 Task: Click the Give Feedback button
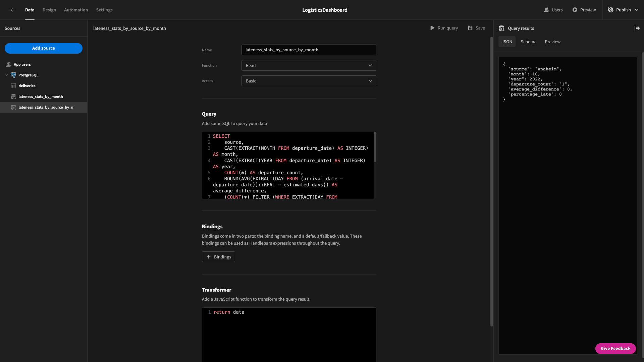point(615,349)
